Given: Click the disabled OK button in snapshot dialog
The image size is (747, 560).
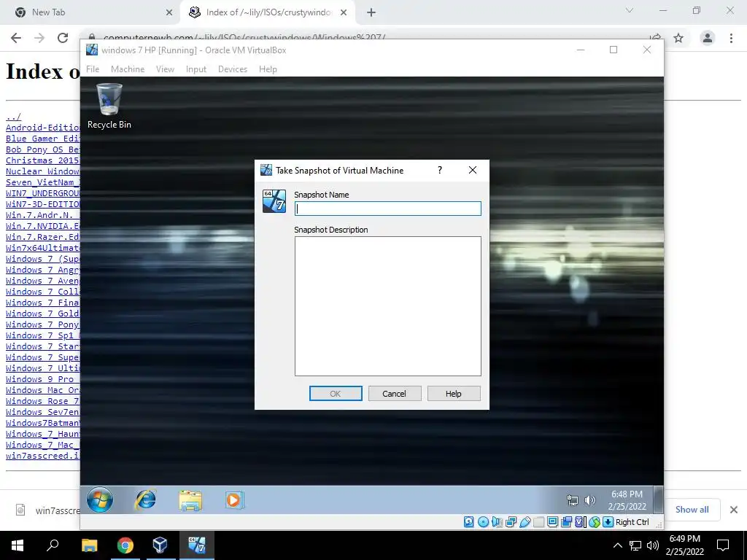Looking at the screenshot, I should tap(336, 394).
